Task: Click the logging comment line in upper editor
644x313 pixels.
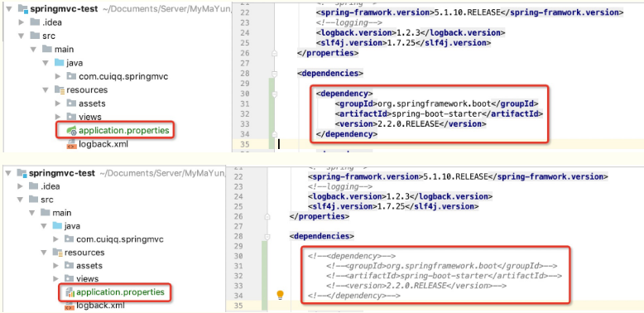Action: tap(349, 22)
